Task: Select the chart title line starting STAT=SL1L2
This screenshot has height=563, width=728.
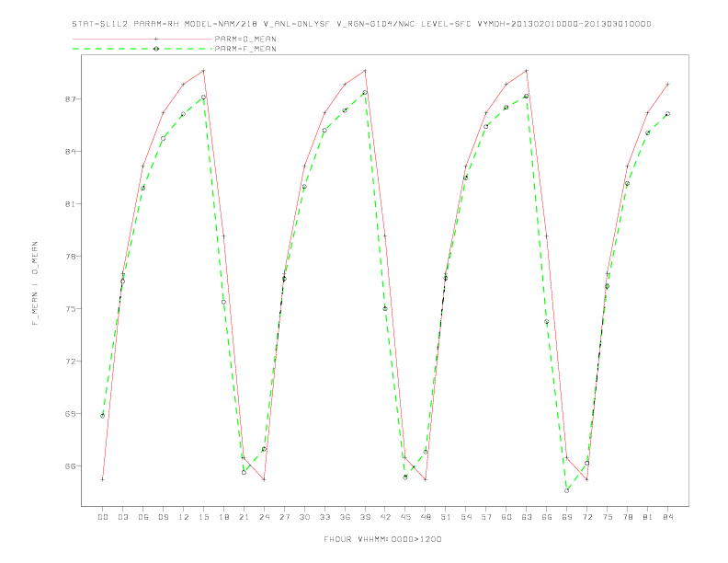Action: (361, 24)
